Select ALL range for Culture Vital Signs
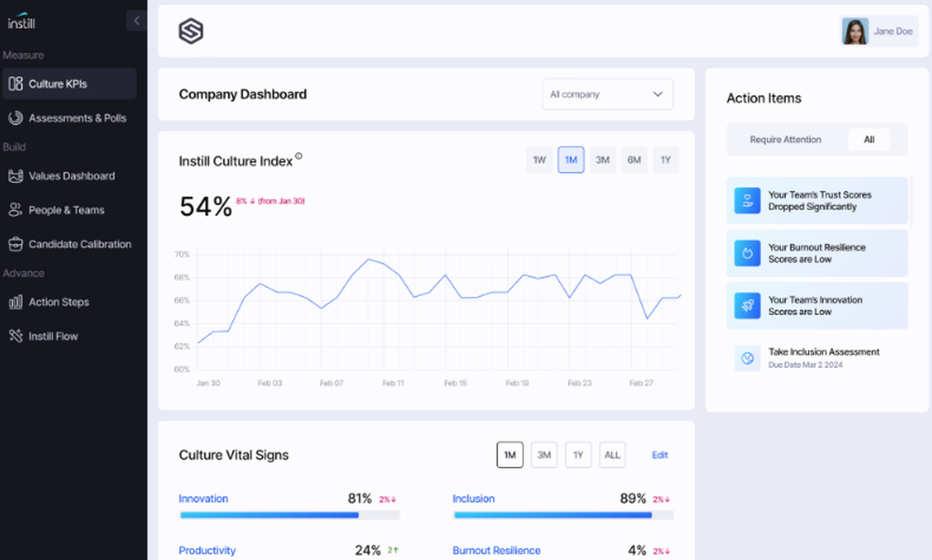 pyautogui.click(x=612, y=455)
